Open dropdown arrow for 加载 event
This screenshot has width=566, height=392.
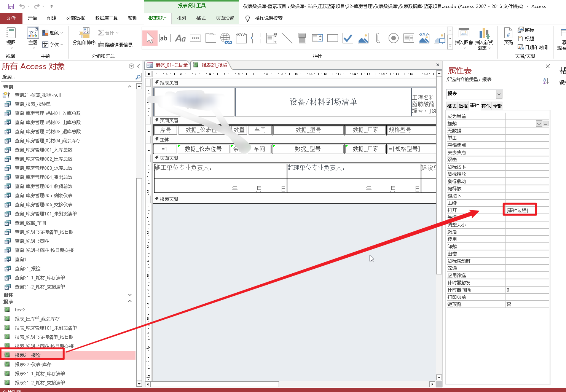click(x=539, y=124)
